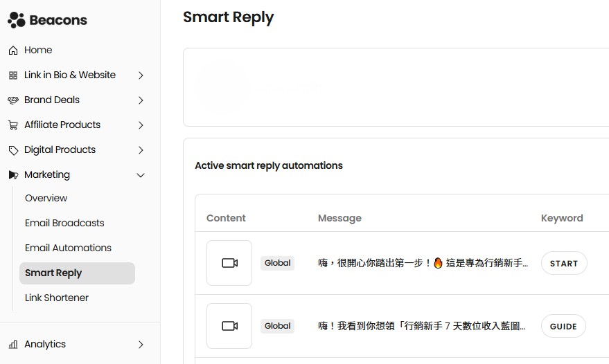Screen dimensions: 609x364
Task: Click the video camera icon in START row
Action: coord(229,263)
